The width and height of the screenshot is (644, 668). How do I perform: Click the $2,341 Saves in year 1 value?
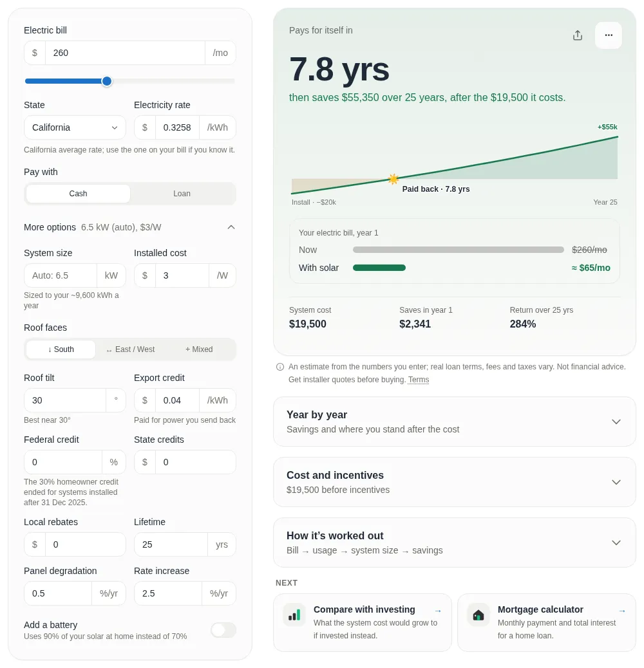coord(415,324)
